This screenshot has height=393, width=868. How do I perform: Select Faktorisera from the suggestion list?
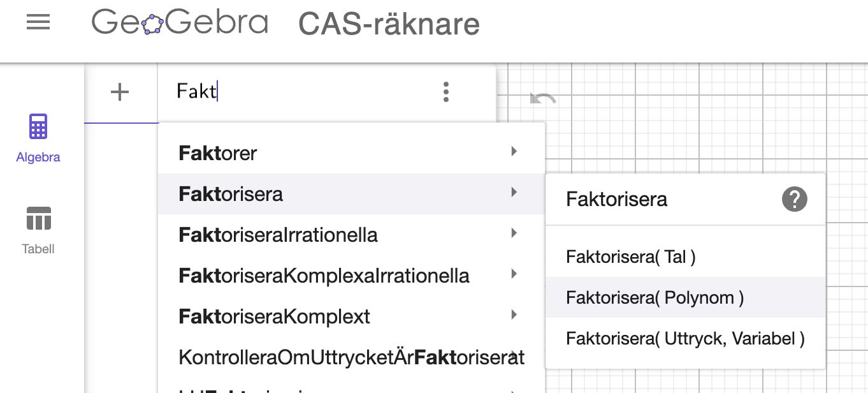click(231, 193)
